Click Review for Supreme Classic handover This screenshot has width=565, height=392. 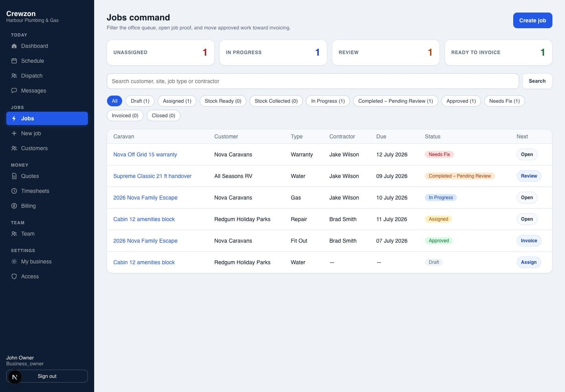coord(529,176)
